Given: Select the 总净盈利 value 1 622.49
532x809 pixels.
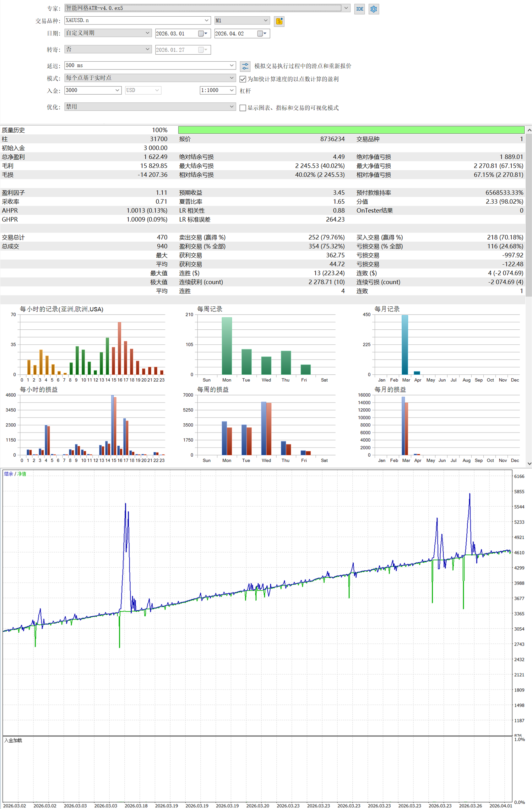Looking at the screenshot, I should [155, 157].
